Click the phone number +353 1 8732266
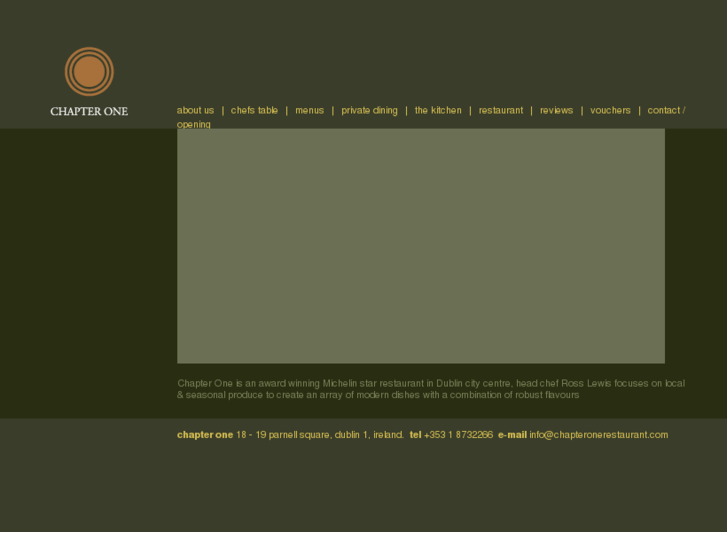The image size is (727, 545). coord(458,435)
